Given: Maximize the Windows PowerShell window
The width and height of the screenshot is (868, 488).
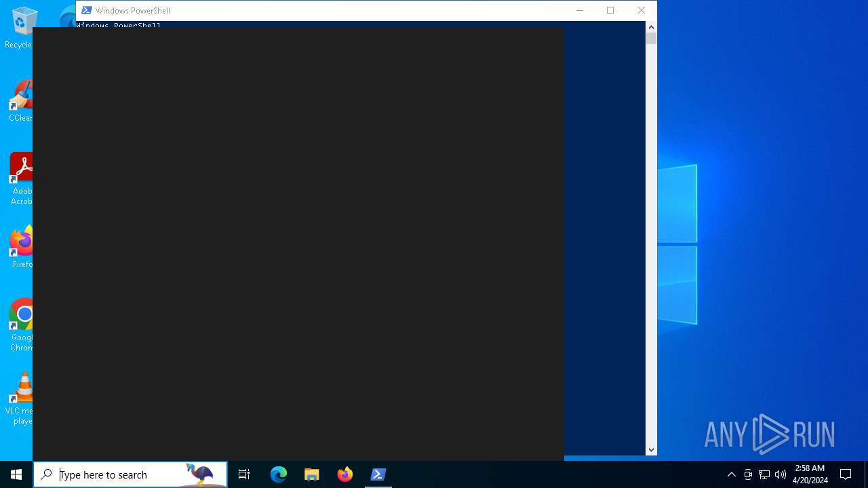Looking at the screenshot, I should (x=610, y=10).
